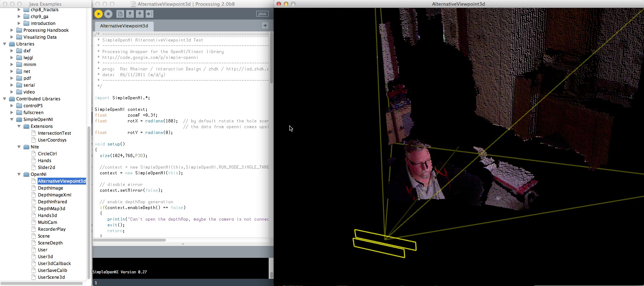Expand the controlP5 library folder
Viewport: 644px width, 286px height.
point(12,106)
